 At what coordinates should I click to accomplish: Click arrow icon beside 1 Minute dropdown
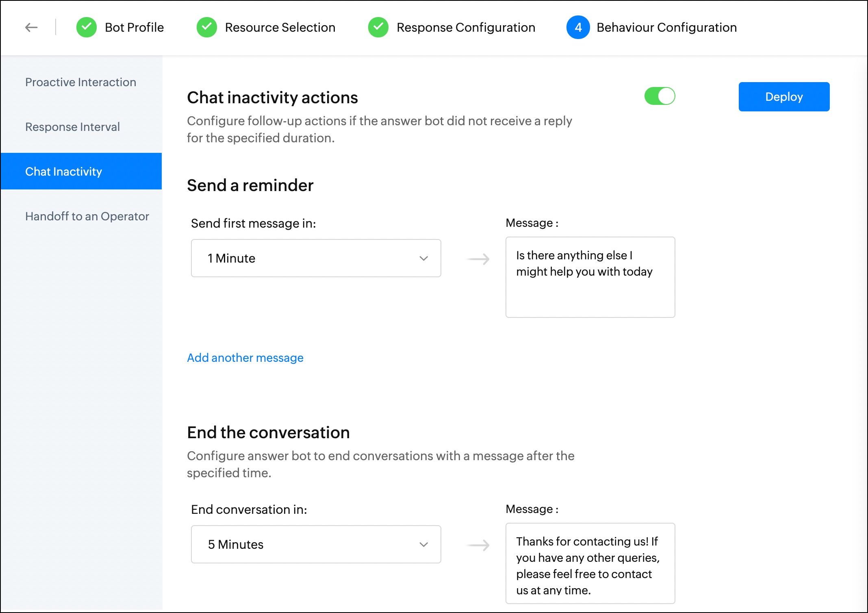click(478, 259)
